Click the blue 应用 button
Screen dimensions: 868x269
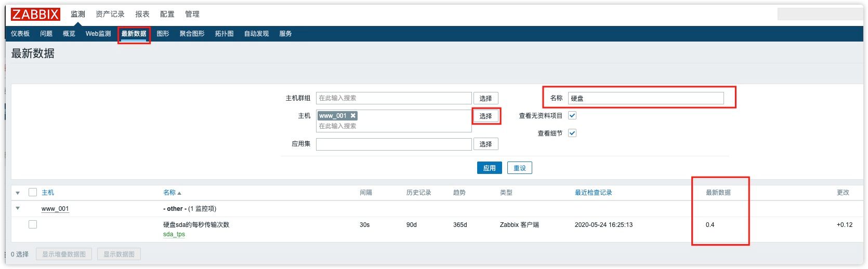point(490,168)
